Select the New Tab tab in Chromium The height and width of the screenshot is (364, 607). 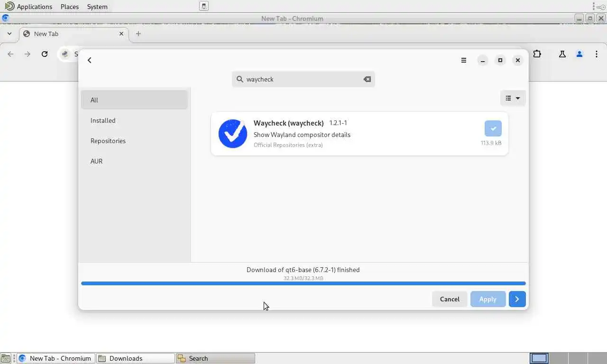[74, 34]
